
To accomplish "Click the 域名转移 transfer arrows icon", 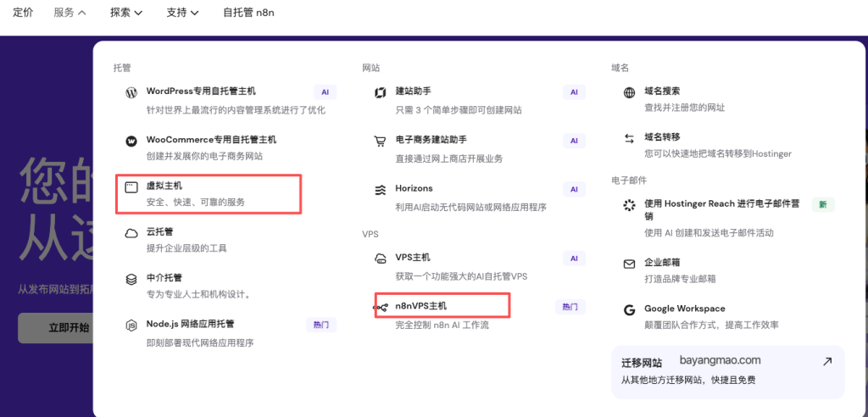I will click(x=630, y=139).
